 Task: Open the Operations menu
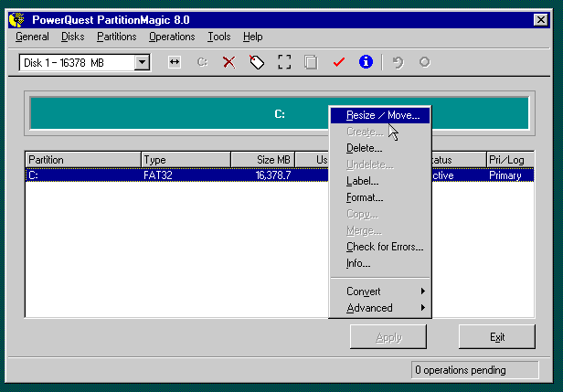[x=172, y=37]
